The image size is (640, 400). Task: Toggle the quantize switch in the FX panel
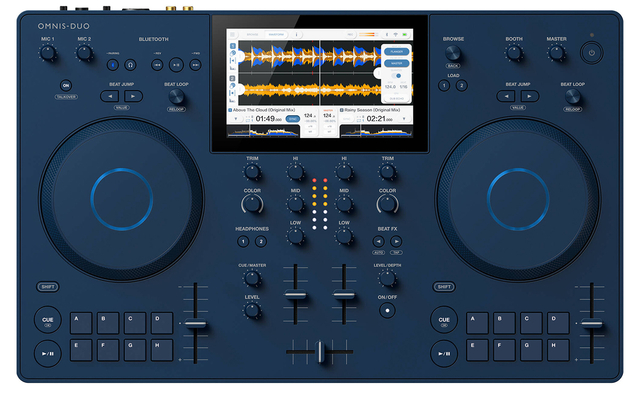396,76
